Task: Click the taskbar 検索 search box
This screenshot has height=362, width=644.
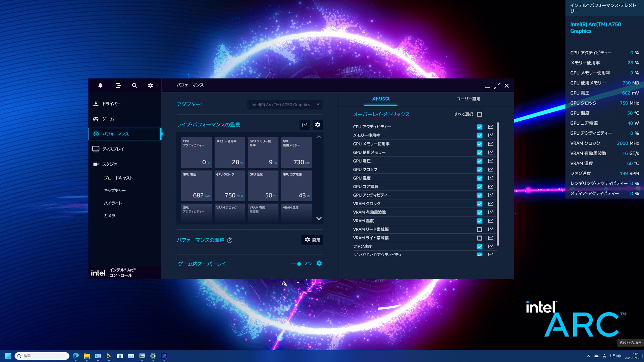Action: [x=42, y=356]
